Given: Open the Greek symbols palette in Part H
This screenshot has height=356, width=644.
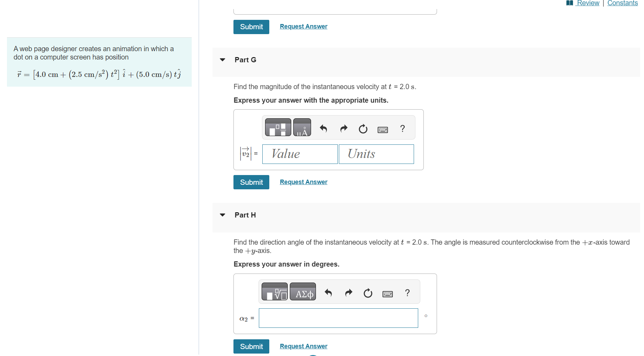Looking at the screenshot, I should (x=302, y=292).
